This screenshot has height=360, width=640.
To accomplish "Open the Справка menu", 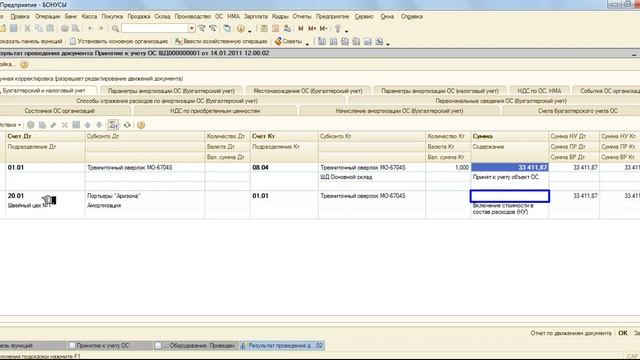I will click(411, 16).
